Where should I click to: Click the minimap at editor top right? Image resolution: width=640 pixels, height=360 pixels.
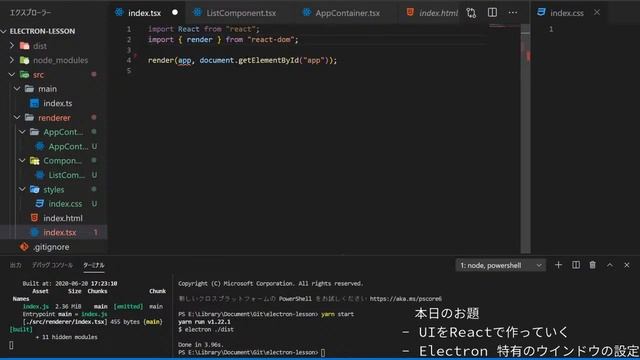pyautogui.click(x=504, y=27)
